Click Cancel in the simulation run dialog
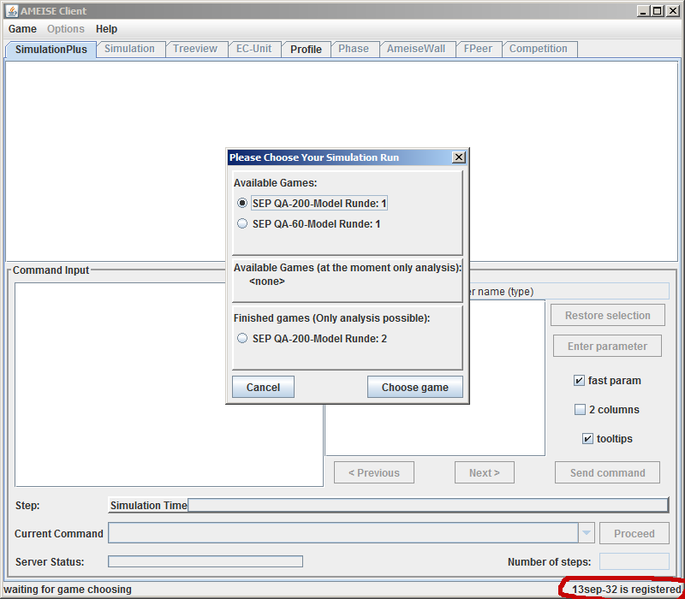The image size is (685, 599). (263, 387)
